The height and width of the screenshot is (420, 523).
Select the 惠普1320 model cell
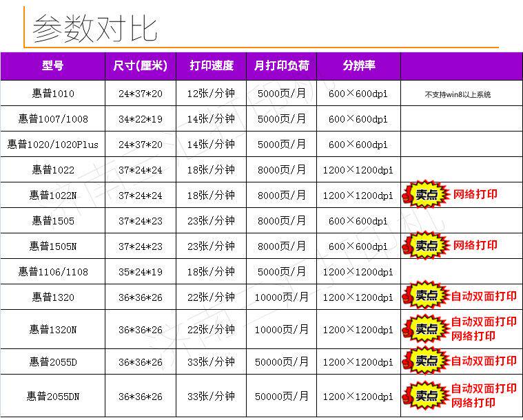point(53,297)
